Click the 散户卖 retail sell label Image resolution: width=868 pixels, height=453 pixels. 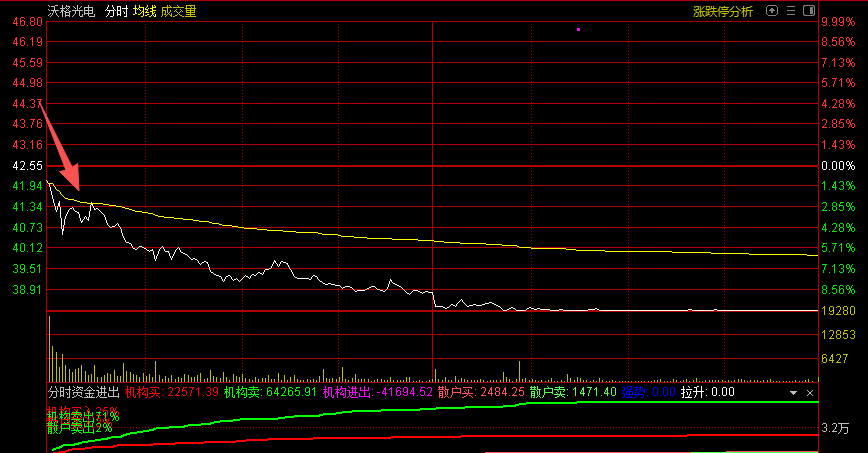point(548,393)
